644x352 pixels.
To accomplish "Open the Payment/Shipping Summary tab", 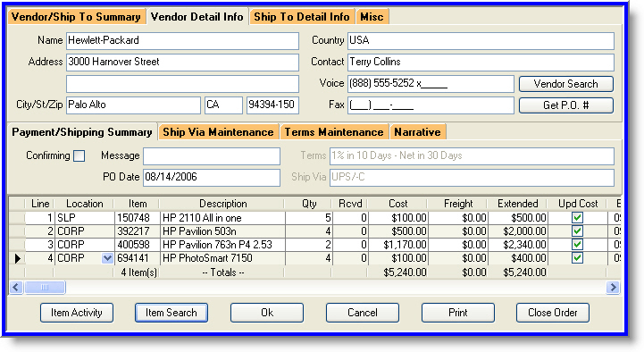I will click(x=82, y=132).
